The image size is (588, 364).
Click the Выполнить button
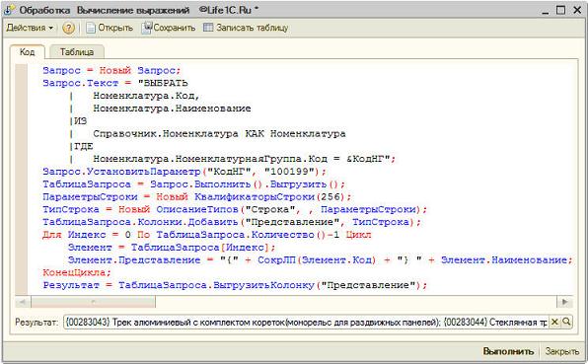(x=508, y=351)
